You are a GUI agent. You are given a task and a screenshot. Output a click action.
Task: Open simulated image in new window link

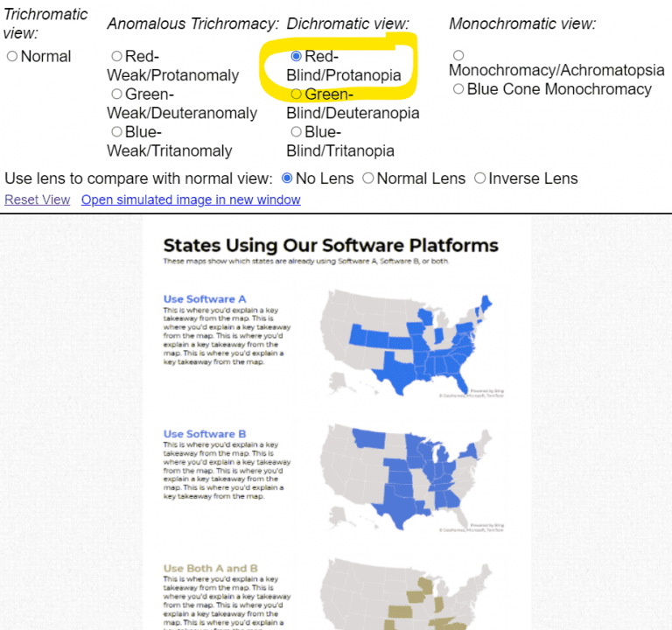pyautogui.click(x=191, y=199)
